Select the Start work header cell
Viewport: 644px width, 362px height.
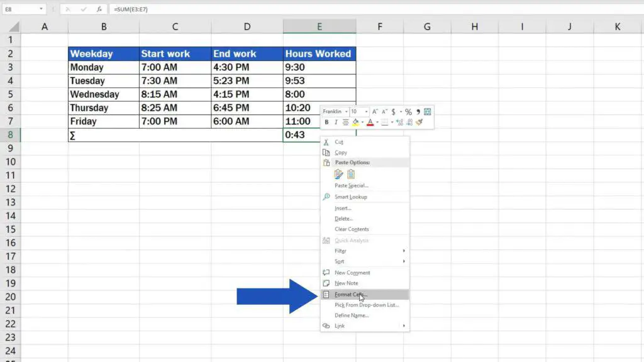tap(175, 54)
